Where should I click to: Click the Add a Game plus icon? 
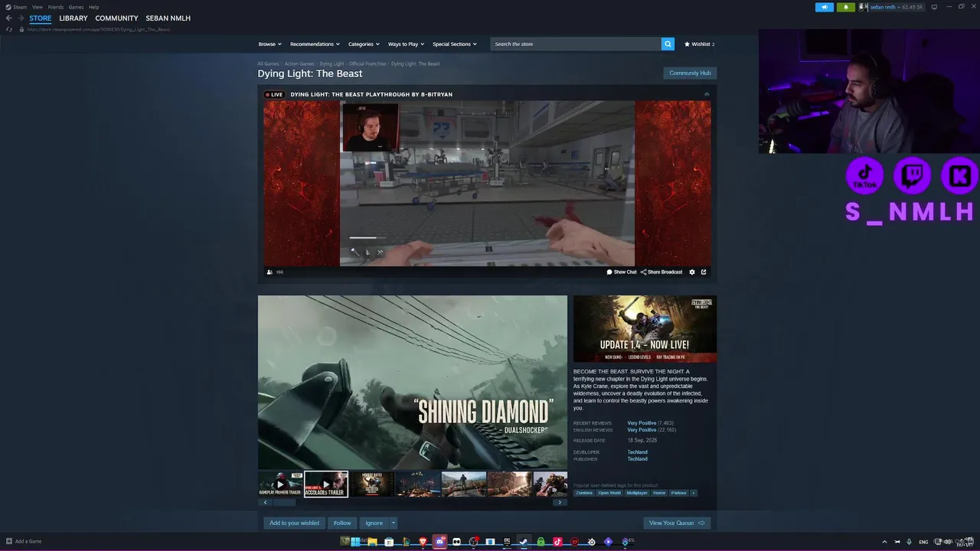(x=8, y=541)
